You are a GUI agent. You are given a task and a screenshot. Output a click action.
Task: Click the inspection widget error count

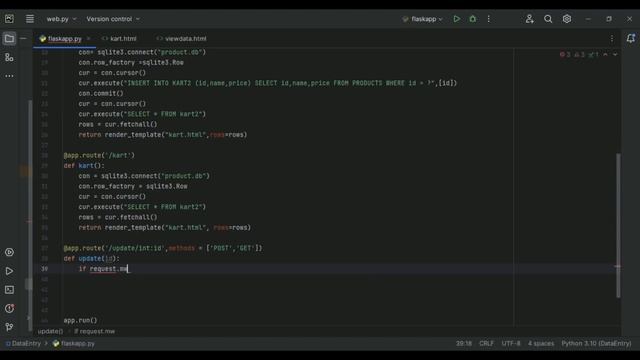point(565,54)
